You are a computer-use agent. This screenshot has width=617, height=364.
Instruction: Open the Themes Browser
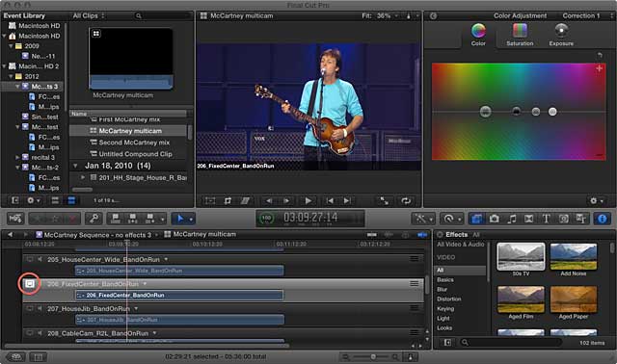(580, 219)
